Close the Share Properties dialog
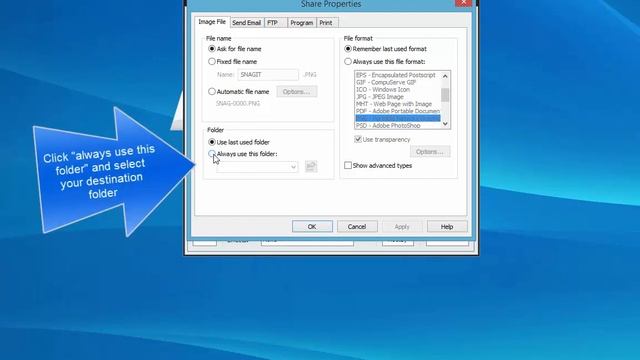This screenshot has width=640, height=360. (x=463, y=3)
